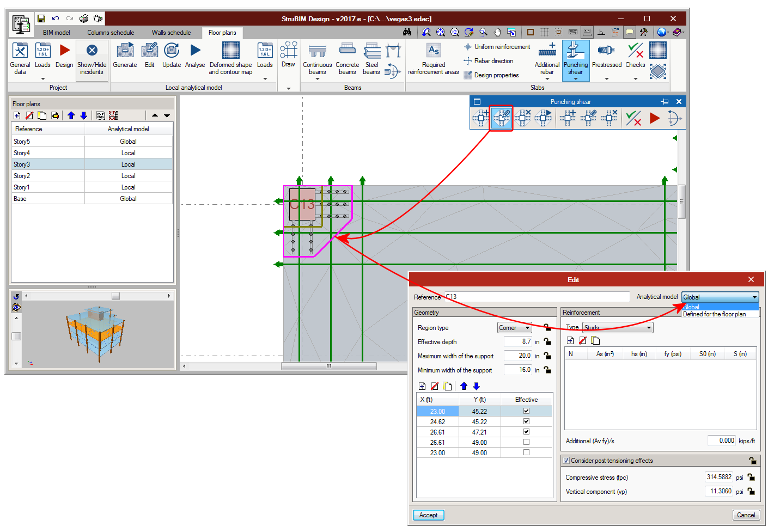The image size is (774, 532).
Task: Open the Walls schedule tab
Action: point(171,33)
